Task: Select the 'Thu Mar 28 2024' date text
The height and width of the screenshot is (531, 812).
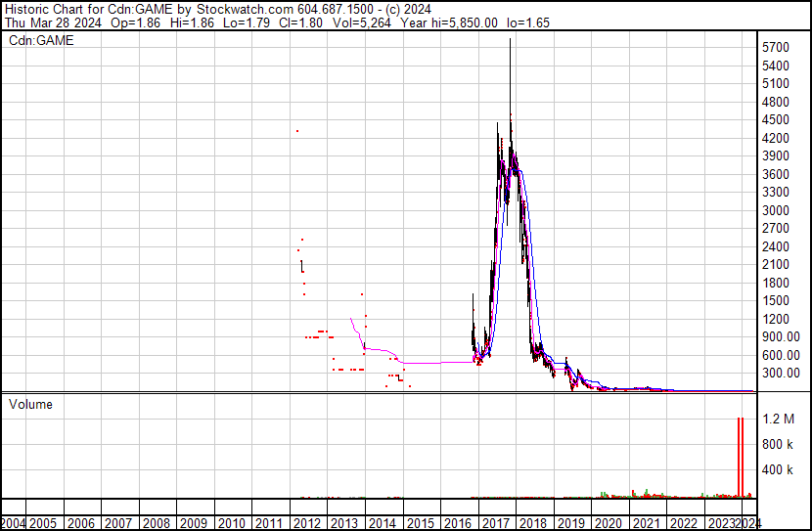Action: [54, 23]
